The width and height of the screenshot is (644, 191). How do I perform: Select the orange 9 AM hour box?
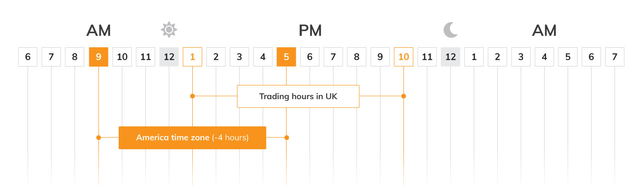click(x=98, y=57)
